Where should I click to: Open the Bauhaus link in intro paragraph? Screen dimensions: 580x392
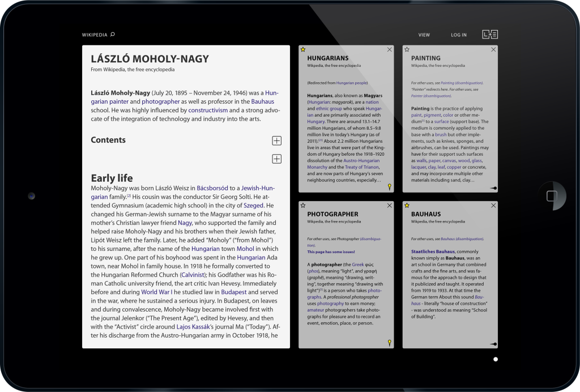(263, 102)
